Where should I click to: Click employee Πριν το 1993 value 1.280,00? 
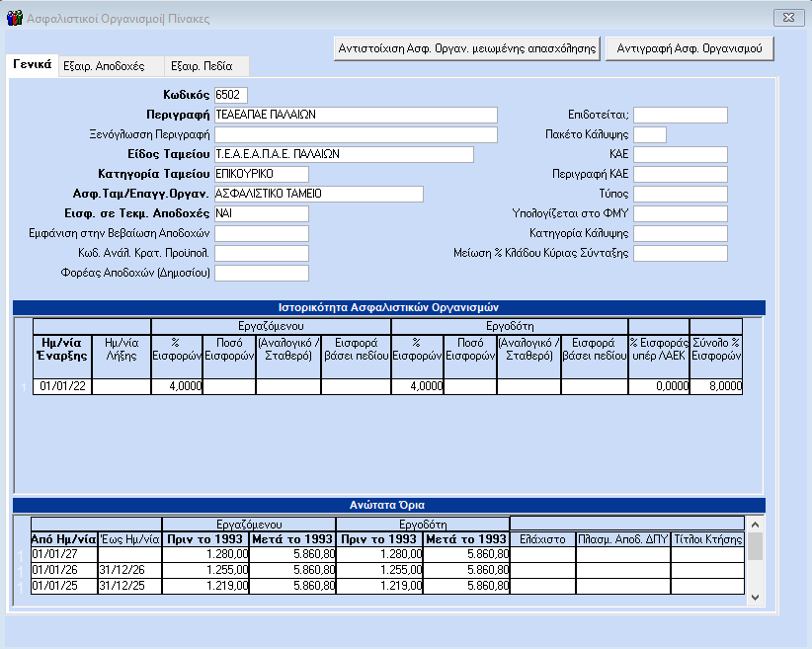[205, 554]
